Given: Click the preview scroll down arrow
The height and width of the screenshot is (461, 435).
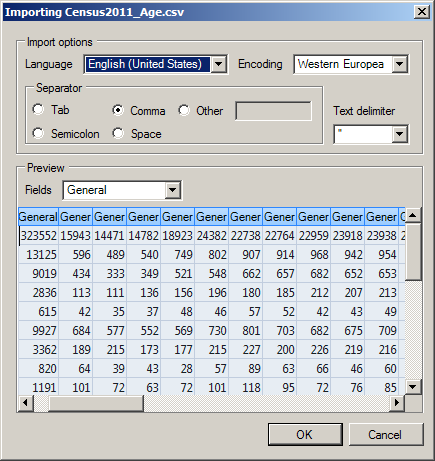Looking at the screenshot, I should coord(413,387).
